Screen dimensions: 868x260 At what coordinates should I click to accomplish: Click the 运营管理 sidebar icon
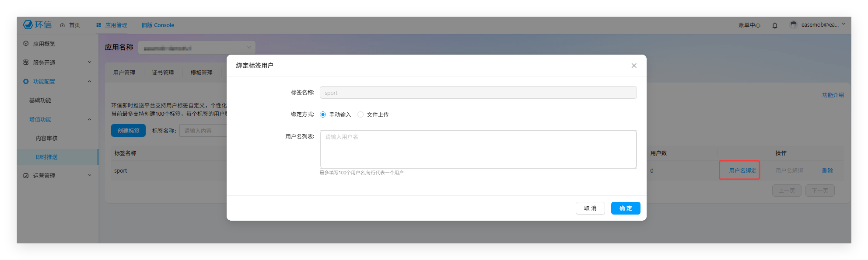pos(26,176)
